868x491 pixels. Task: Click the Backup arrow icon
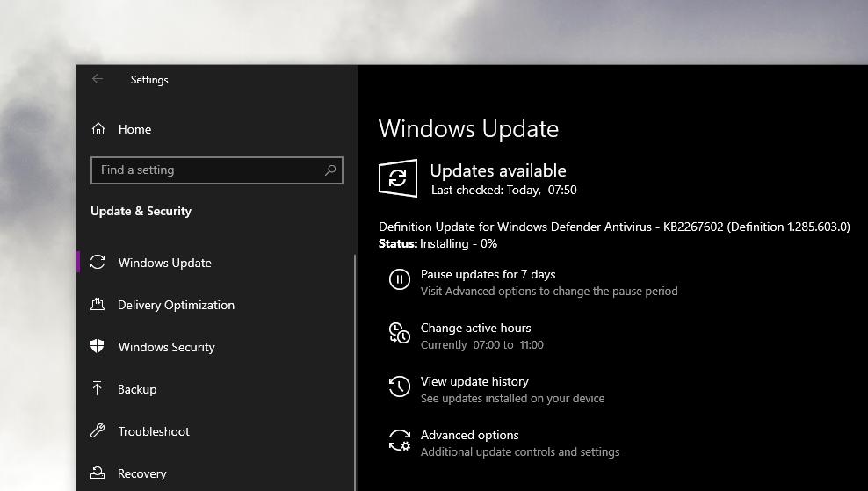[98, 388]
